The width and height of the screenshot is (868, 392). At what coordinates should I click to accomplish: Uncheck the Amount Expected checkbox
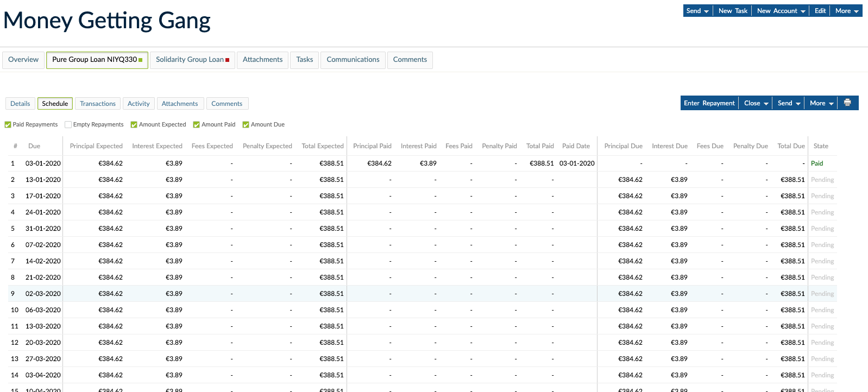[134, 125]
